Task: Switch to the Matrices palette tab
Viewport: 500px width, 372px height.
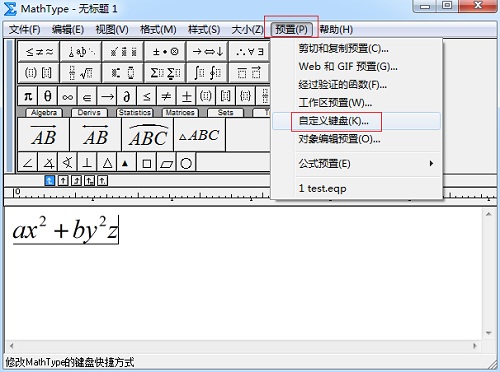Action: (x=180, y=113)
